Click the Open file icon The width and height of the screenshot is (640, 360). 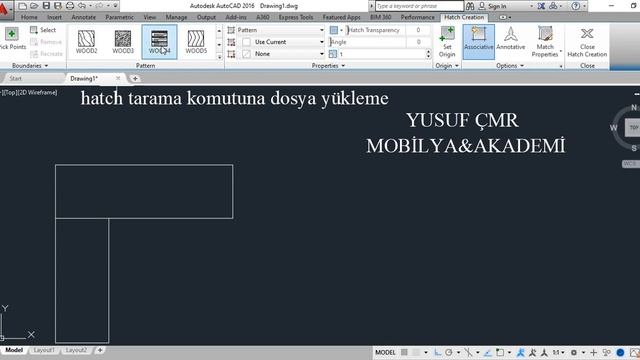click(x=34, y=6)
